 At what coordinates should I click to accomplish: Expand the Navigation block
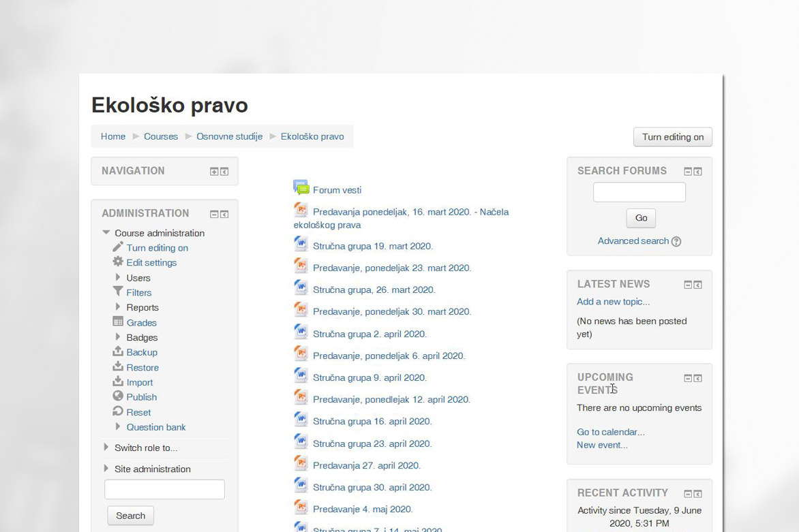(214, 172)
